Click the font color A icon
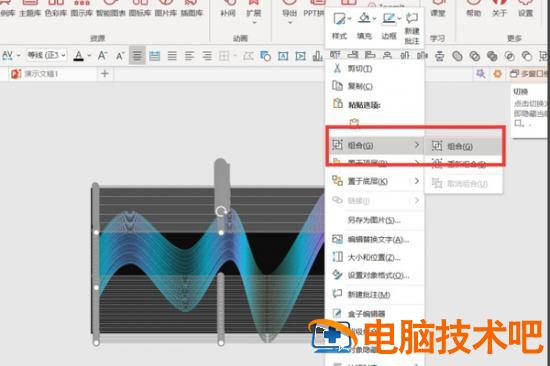Screen dimensions: 550x366 (79, 56)
